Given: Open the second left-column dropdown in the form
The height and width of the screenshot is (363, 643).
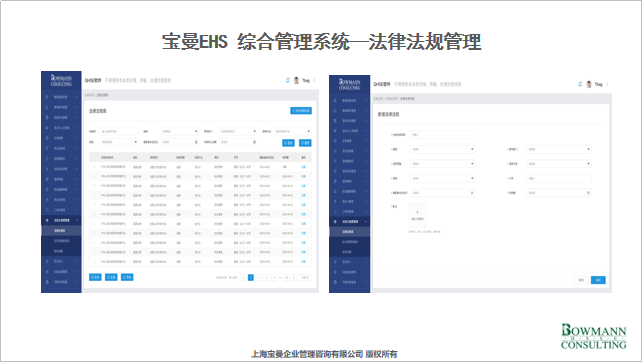Looking at the screenshot, I should 442,164.
